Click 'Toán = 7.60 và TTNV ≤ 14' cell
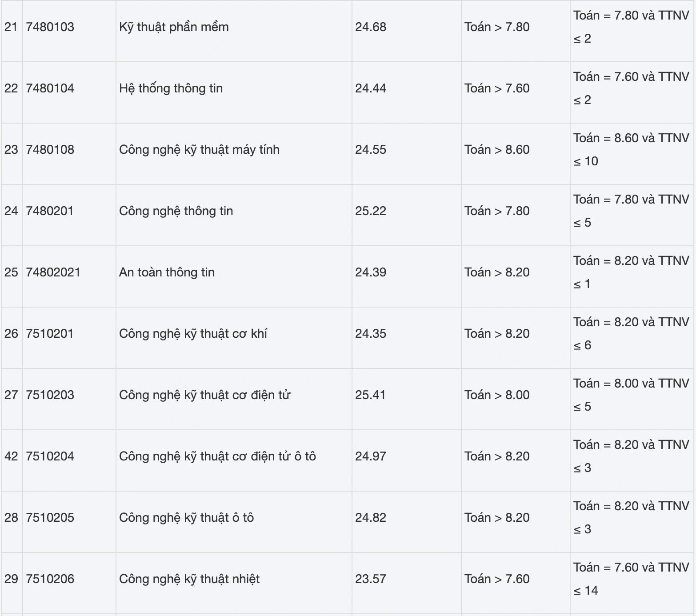The height and width of the screenshot is (616, 696). tap(631, 579)
